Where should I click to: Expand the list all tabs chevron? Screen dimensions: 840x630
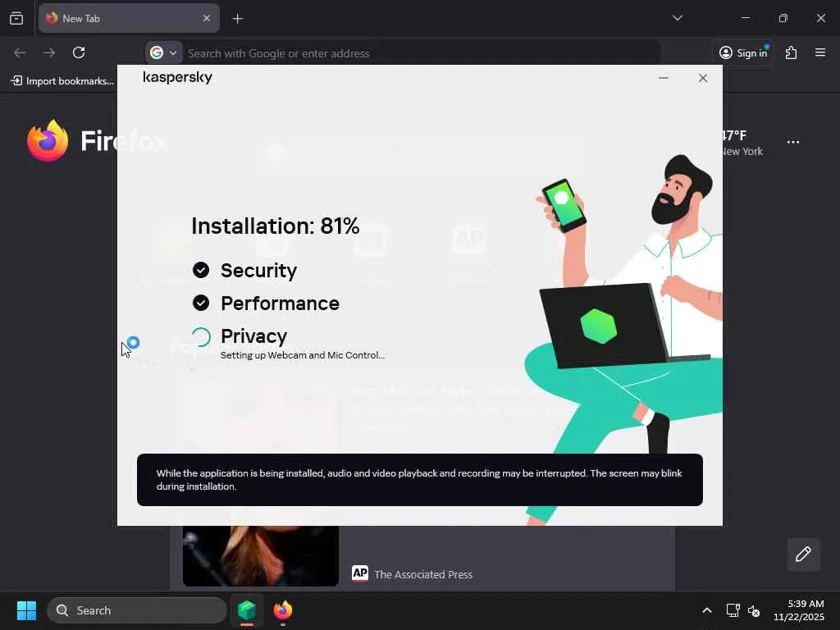tap(677, 18)
